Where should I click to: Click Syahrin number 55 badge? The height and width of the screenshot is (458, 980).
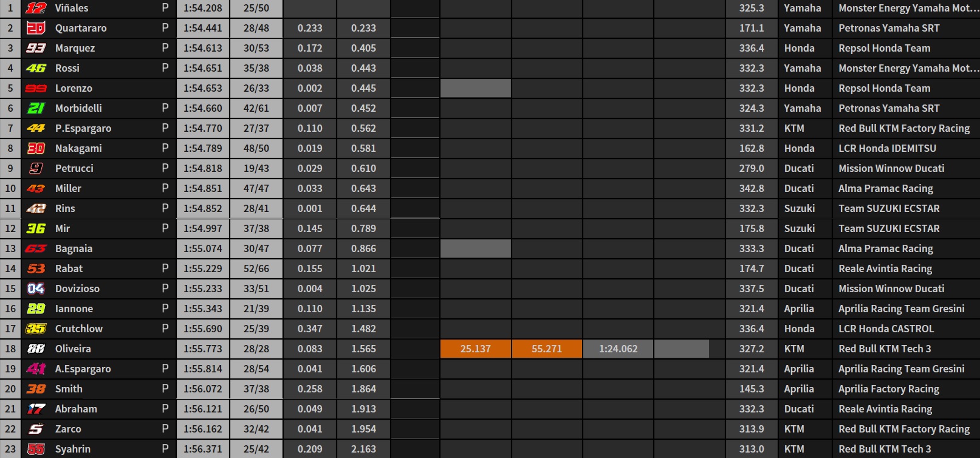(x=36, y=449)
